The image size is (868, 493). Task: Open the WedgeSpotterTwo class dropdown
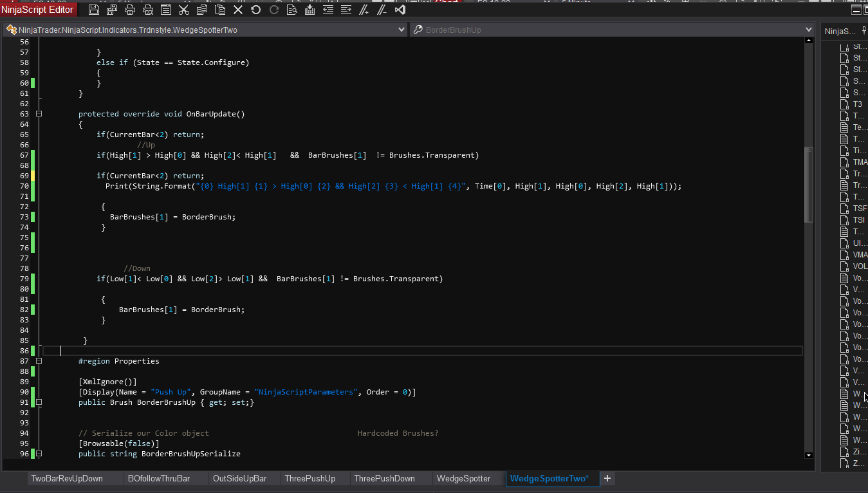pyautogui.click(x=401, y=30)
